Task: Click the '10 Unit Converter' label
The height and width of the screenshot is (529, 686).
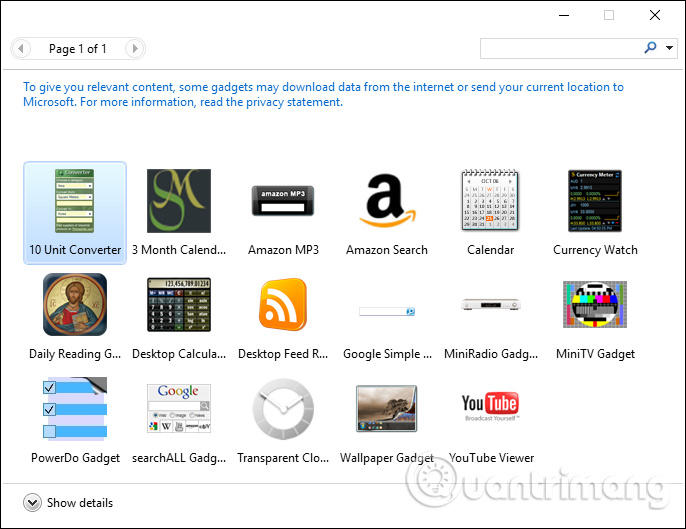Action: (75, 250)
